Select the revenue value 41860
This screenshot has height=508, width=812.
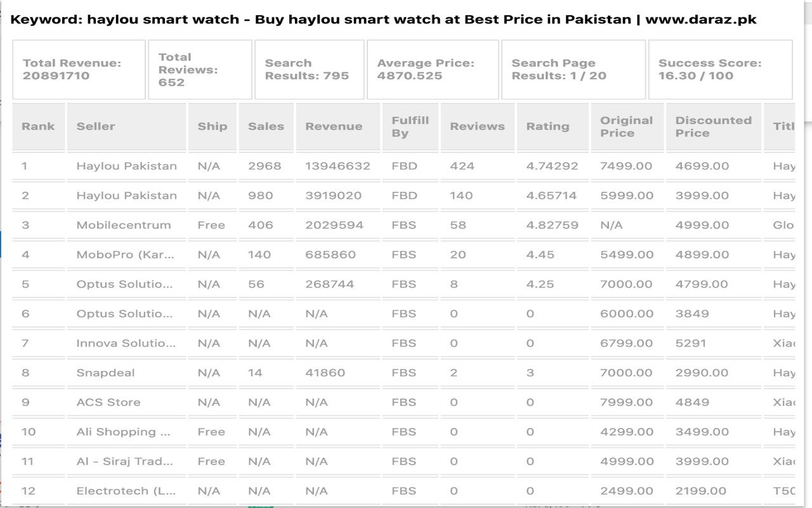click(x=325, y=373)
